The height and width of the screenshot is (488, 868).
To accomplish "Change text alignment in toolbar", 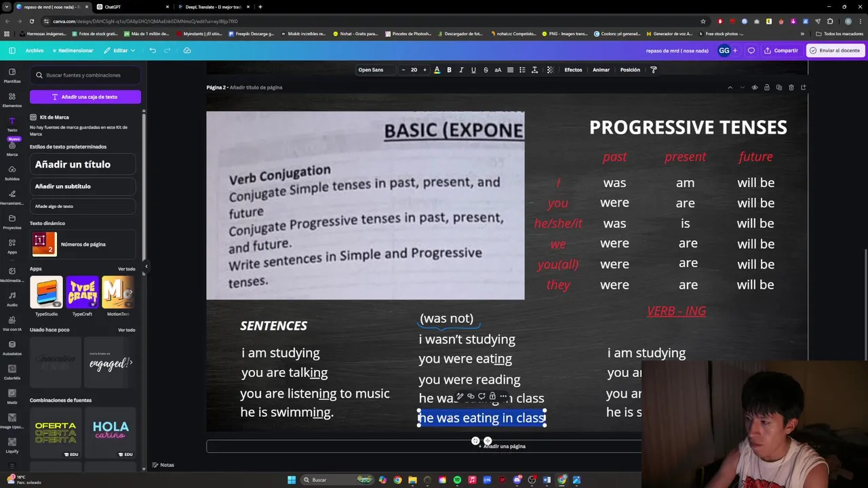I will (x=510, y=70).
